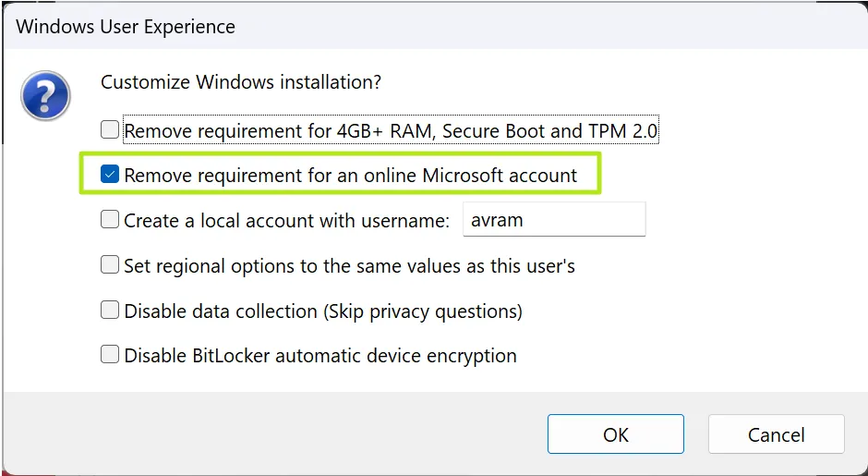Click the empty footer area left of OK
Image resolution: width=868 pixels, height=476 pixels.
tap(277, 433)
